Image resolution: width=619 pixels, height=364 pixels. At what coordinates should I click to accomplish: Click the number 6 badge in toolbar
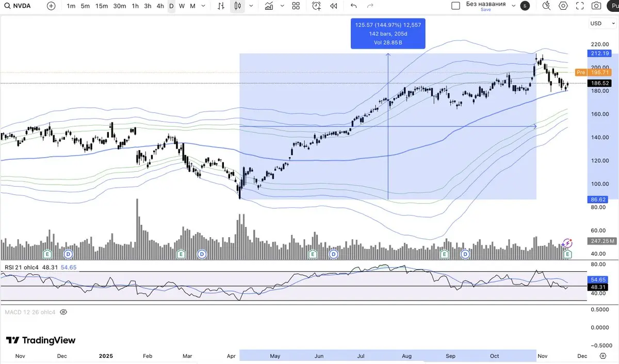(x=525, y=6)
